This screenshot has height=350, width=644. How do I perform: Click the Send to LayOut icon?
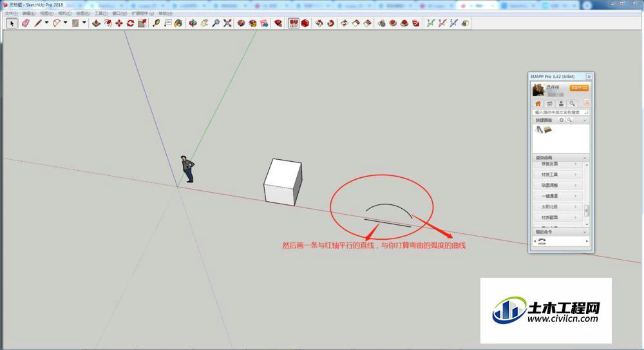click(x=264, y=23)
